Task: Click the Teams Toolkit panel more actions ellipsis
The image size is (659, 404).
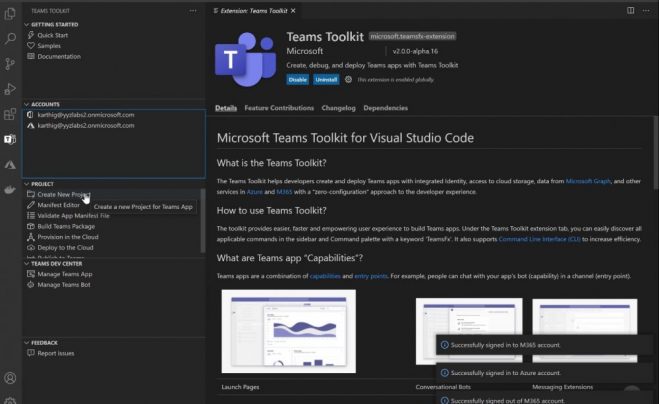Action: 192,11
